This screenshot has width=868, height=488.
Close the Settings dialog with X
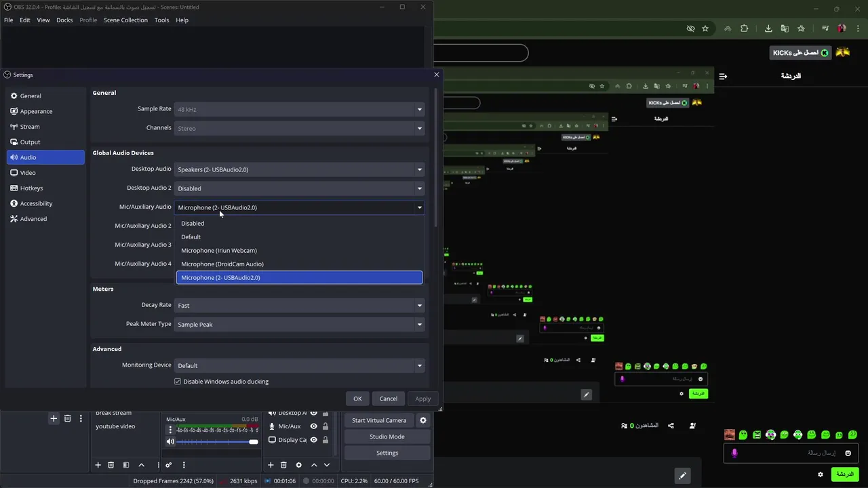click(x=437, y=75)
